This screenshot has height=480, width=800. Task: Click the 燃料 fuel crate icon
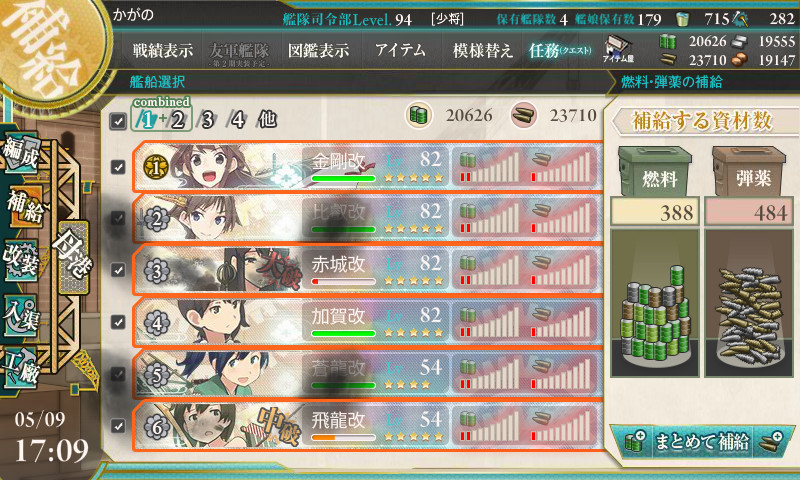(x=655, y=172)
